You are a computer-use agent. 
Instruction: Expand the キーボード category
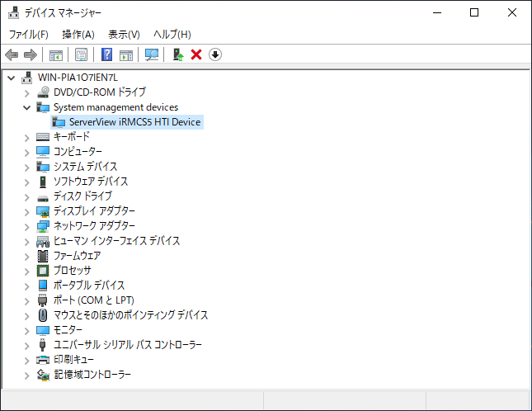(26, 138)
